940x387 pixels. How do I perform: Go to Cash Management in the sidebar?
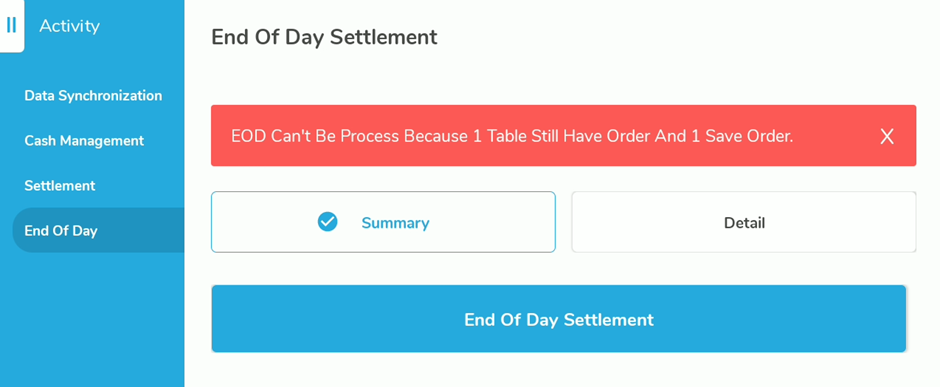[x=84, y=141]
